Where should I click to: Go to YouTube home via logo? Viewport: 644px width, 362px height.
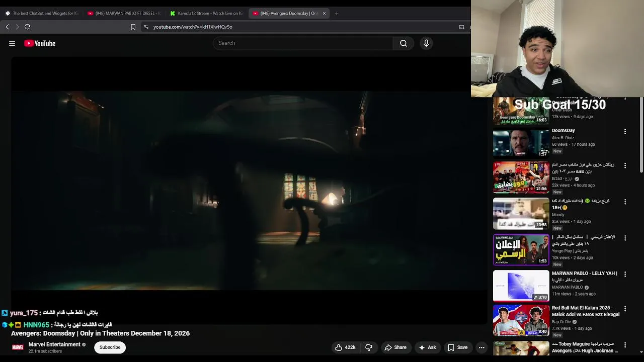click(x=40, y=43)
